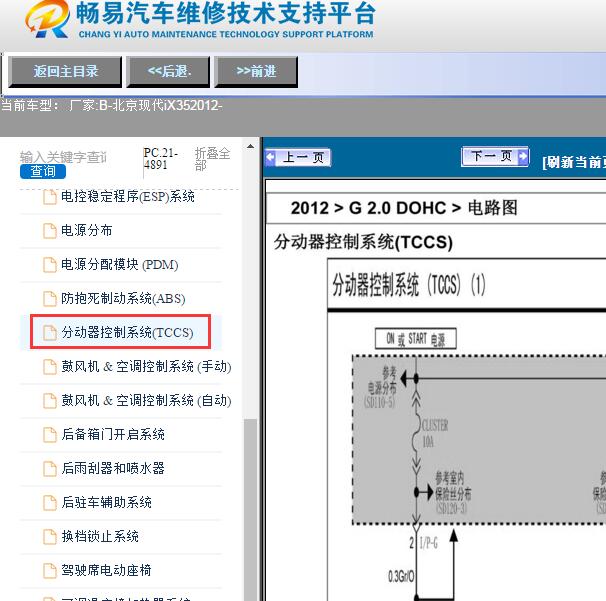The image size is (606, 601).
Task: Click the right arrow on the 下一页 button
Action: click(x=523, y=157)
